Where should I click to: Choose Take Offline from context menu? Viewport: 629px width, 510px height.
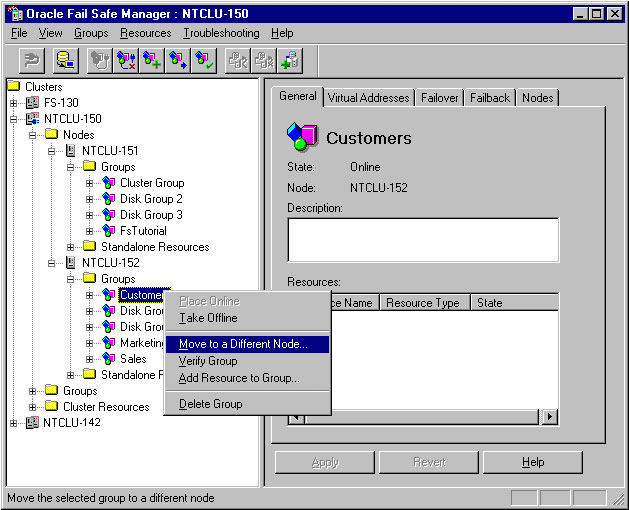pyautogui.click(x=248, y=318)
